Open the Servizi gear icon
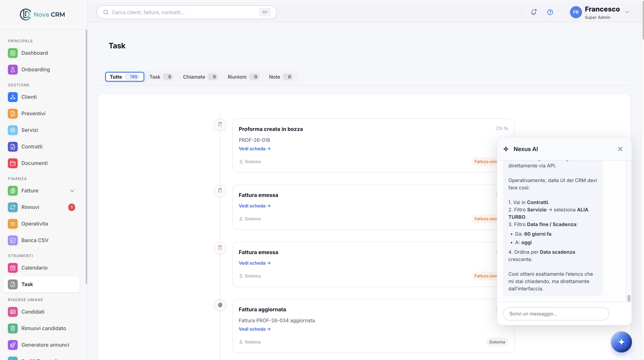 click(x=13, y=130)
